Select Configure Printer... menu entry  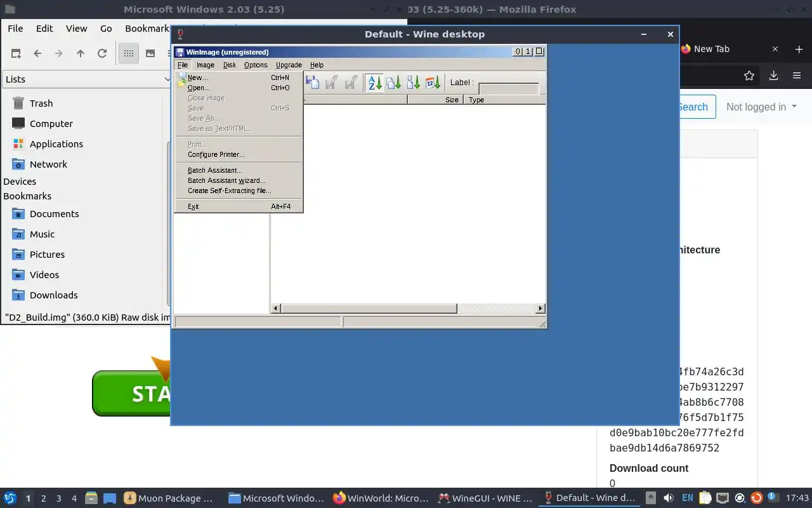(239, 154)
